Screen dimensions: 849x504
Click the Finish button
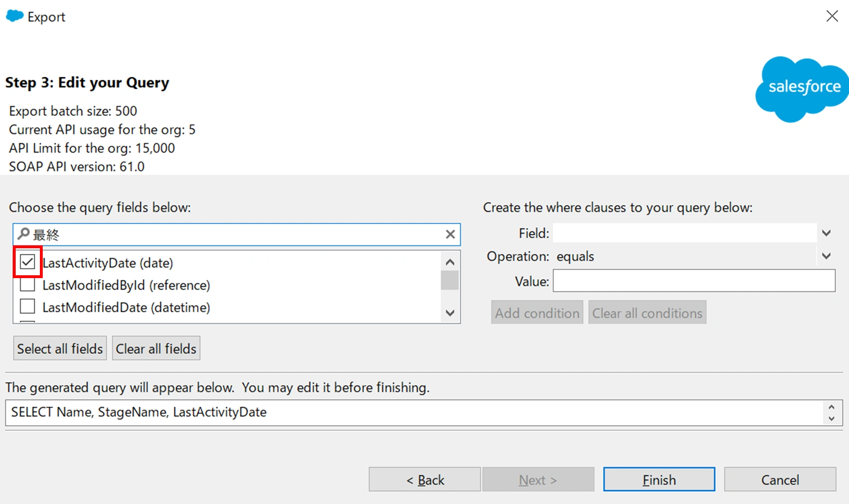pyautogui.click(x=659, y=479)
